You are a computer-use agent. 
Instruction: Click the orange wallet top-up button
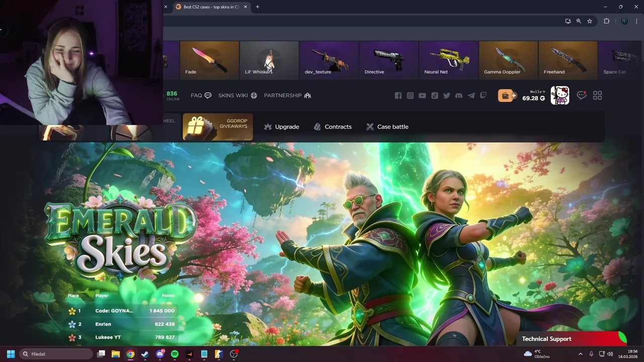click(x=507, y=96)
